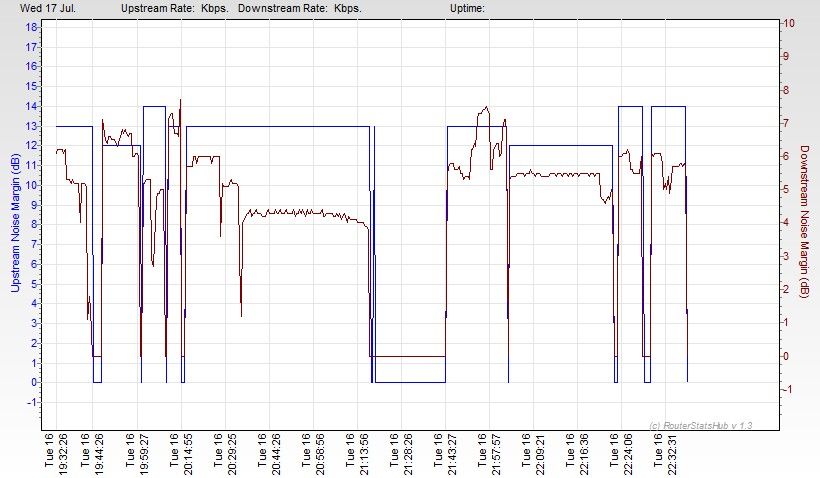
Task: Click the downstream axis value 1
Action: tap(787, 323)
